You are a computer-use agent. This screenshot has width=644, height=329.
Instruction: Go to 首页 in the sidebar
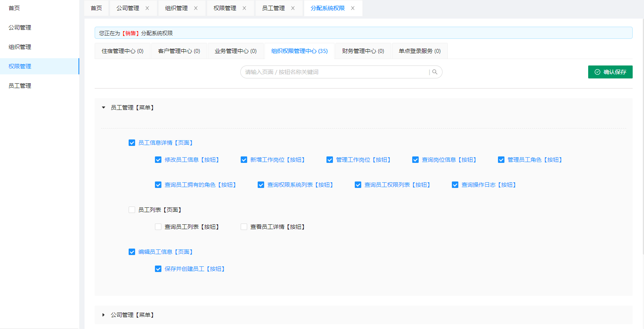tap(40, 8)
